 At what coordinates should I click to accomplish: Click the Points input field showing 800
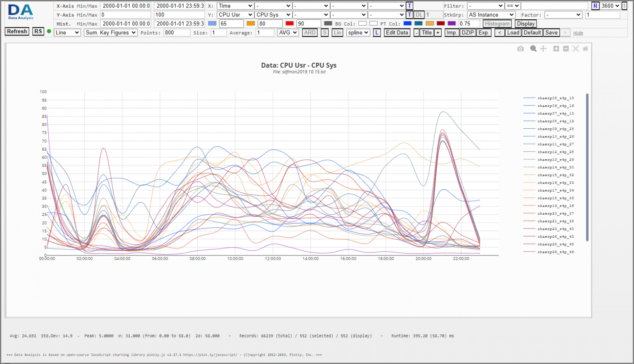point(176,33)
